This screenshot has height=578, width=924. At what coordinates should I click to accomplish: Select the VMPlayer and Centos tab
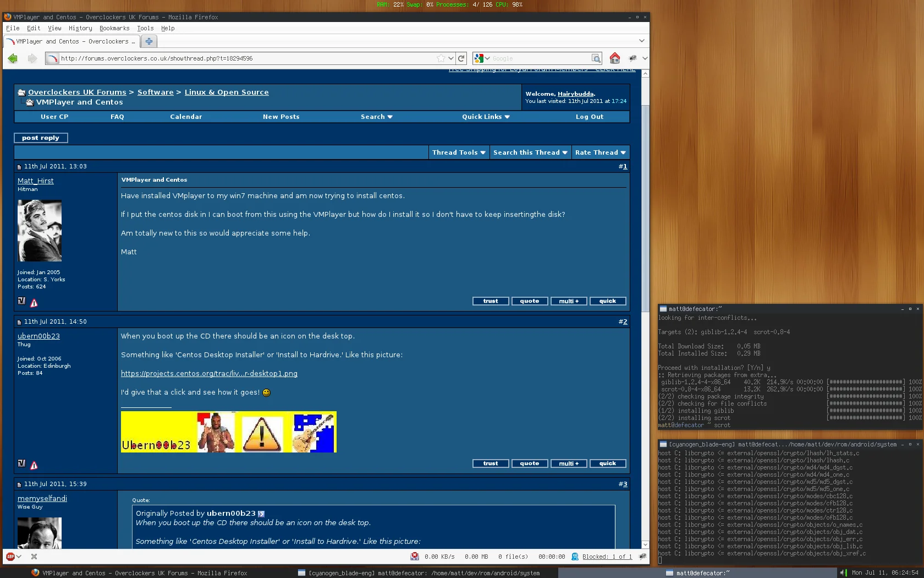click(x=71, y=41)
